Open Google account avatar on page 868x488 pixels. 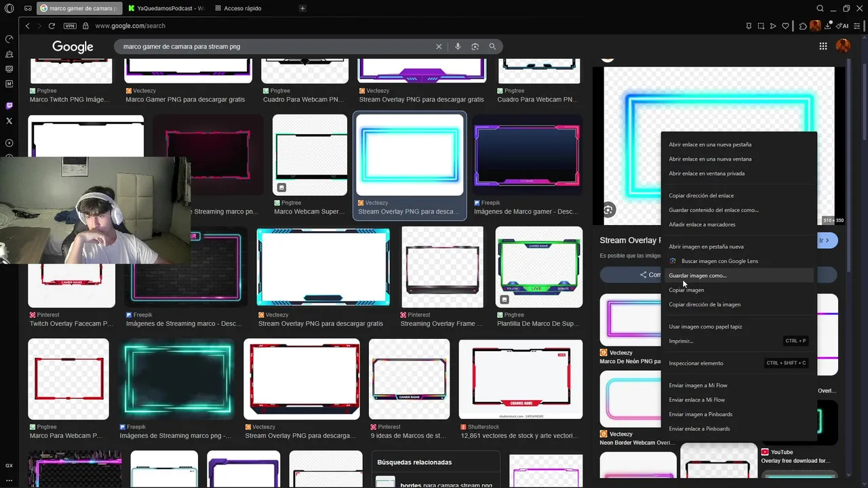tap(843, 45)
